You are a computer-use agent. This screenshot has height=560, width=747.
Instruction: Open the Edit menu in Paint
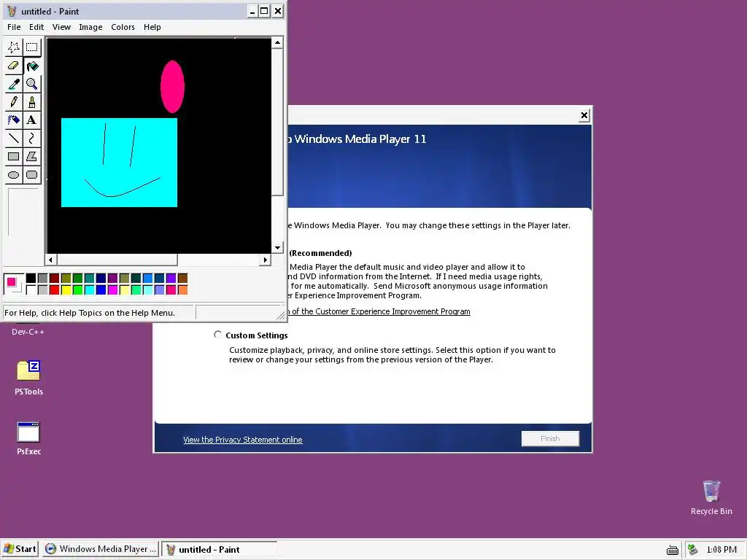tap(36, 27)
